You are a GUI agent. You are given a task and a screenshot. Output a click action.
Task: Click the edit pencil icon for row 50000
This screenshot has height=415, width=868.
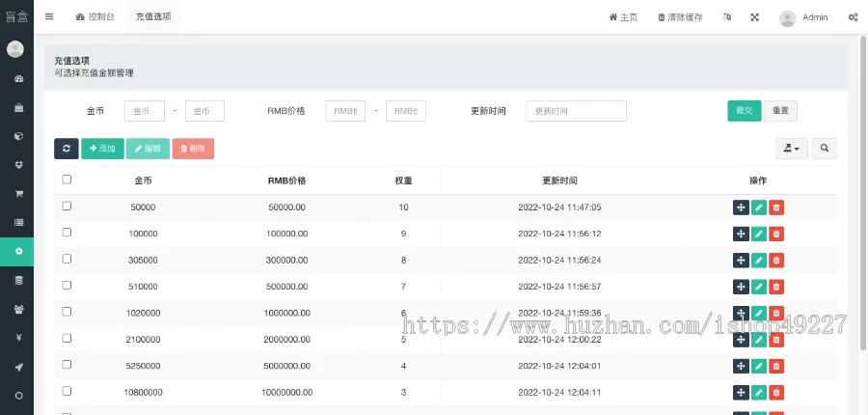tap(759, 207)
